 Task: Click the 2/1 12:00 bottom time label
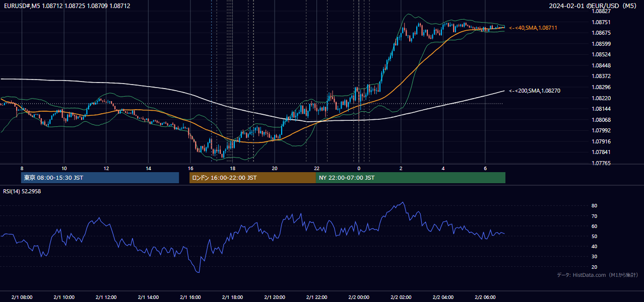click(106, 297)
